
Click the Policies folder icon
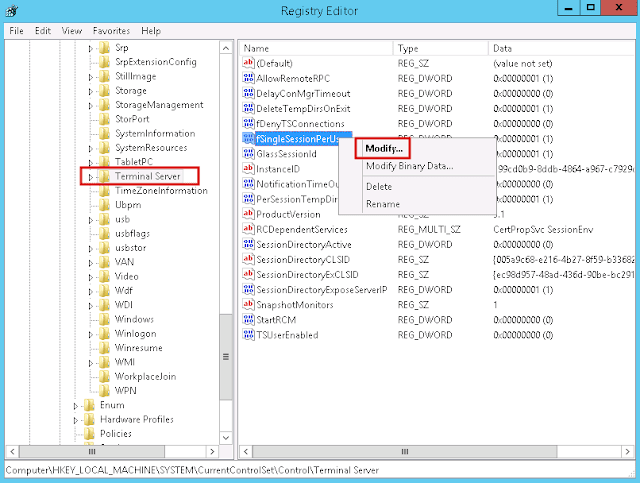point(89,434)
